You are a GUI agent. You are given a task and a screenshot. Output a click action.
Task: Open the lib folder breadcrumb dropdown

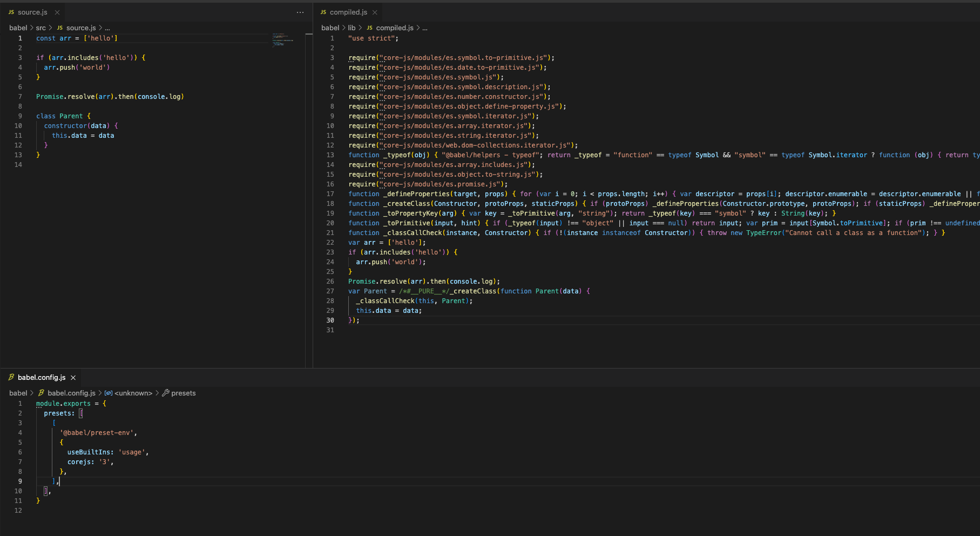(x=352, y=28)
